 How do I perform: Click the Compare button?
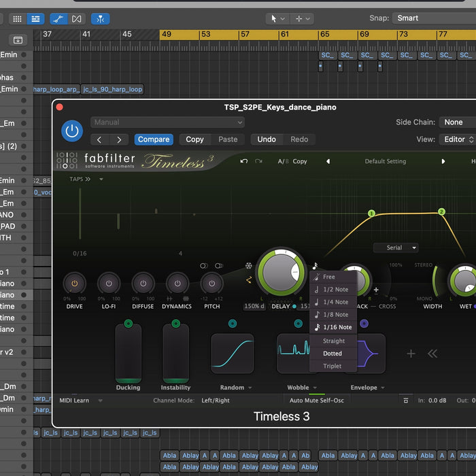[154, 139]
